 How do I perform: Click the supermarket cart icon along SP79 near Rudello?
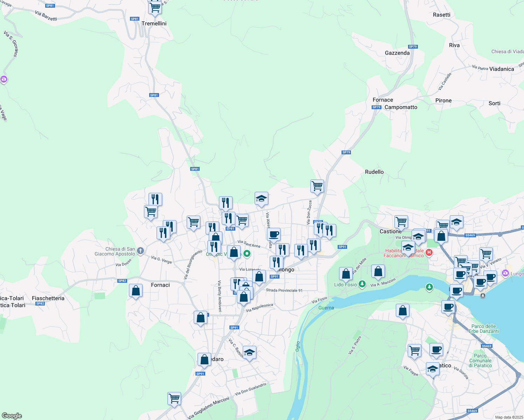(x=317, y=185)
